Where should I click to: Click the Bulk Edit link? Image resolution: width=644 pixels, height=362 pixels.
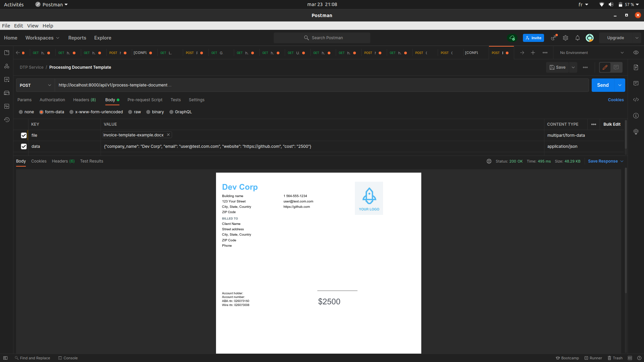pos(612,124)
